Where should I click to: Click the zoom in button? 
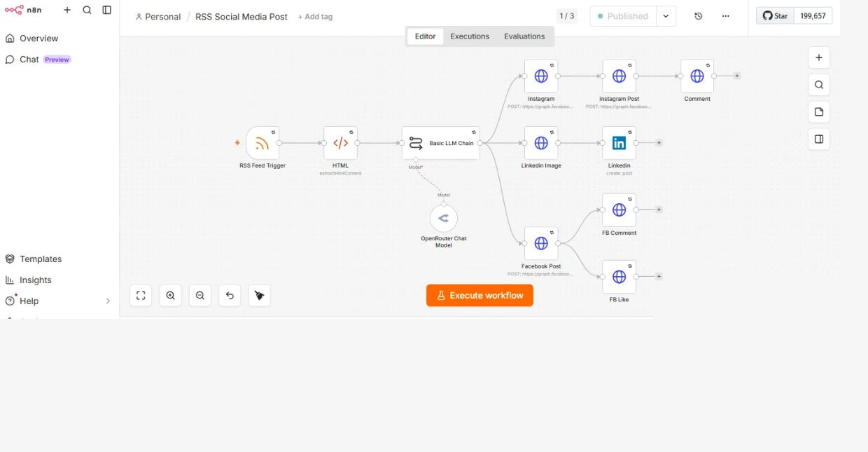click(170, 296)
